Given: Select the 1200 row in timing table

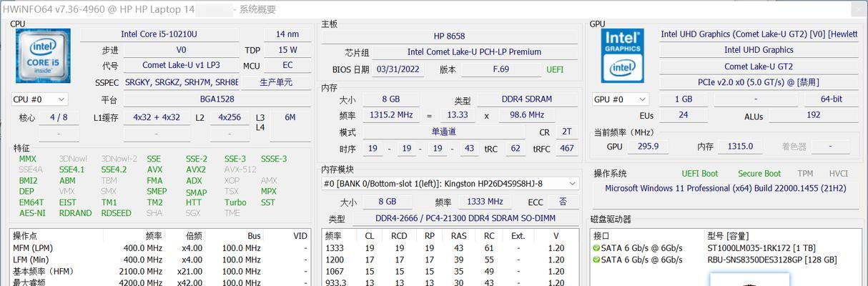Looking at the screenshot, I should (450, 260).
